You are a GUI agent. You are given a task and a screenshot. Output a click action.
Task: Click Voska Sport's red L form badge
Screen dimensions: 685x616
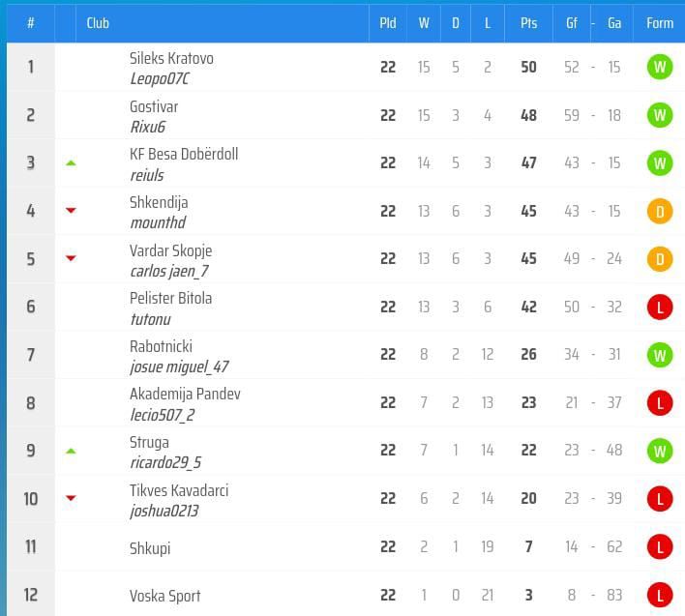(660, 595)
